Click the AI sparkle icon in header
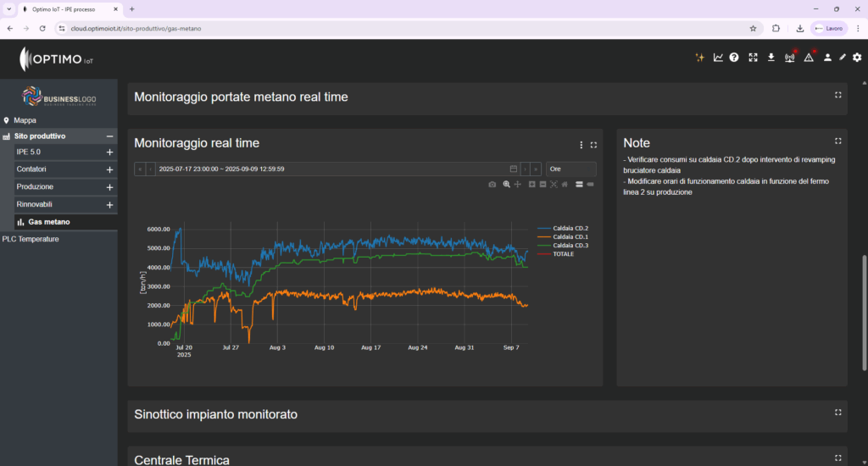868x466 pixels. (x=699, y=58)
